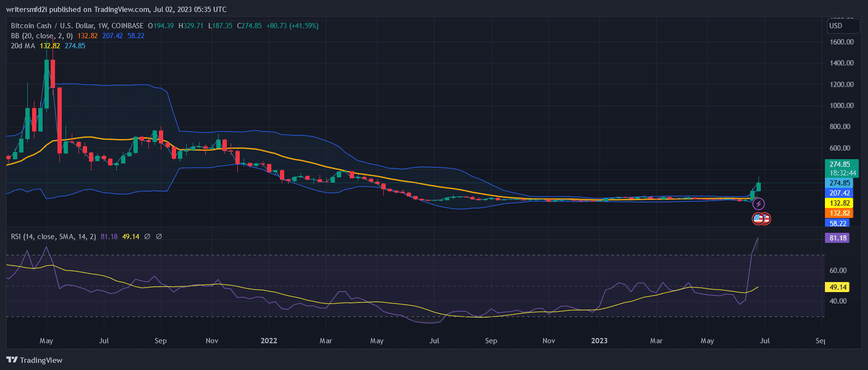Click the yellow 132.82 price axis label
Image resolution: width=868 pixels, height=370 pixels.
pyautogui.click(x=839, y=203)
